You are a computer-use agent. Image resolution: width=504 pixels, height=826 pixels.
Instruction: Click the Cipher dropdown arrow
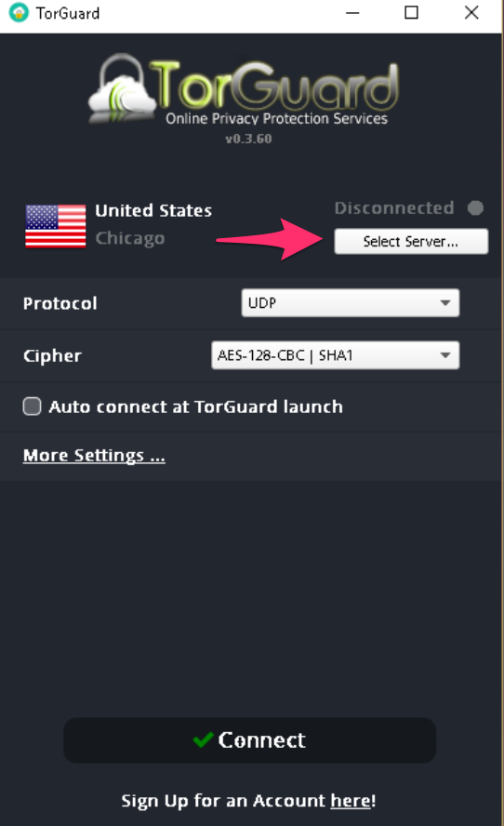tap(445, 355)
